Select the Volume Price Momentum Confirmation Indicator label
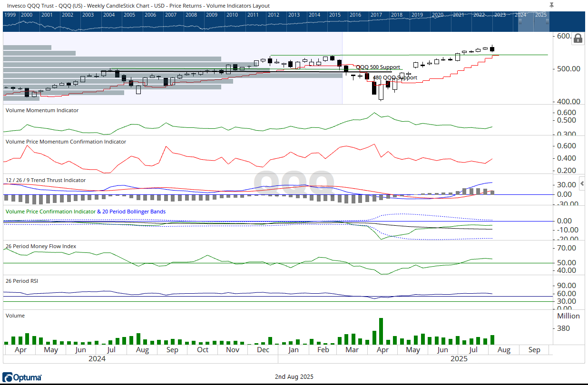This screenshot has width=588, height=385. (66, 142)
